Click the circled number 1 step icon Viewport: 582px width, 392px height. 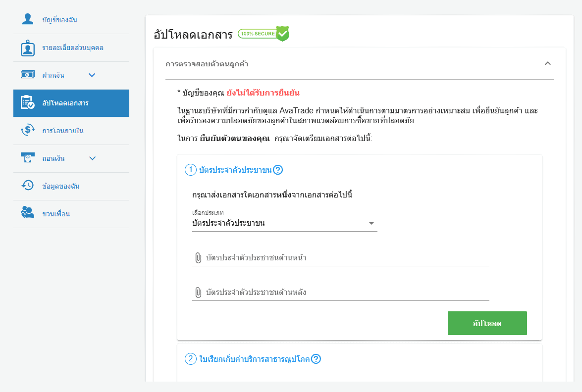[190, 170]
